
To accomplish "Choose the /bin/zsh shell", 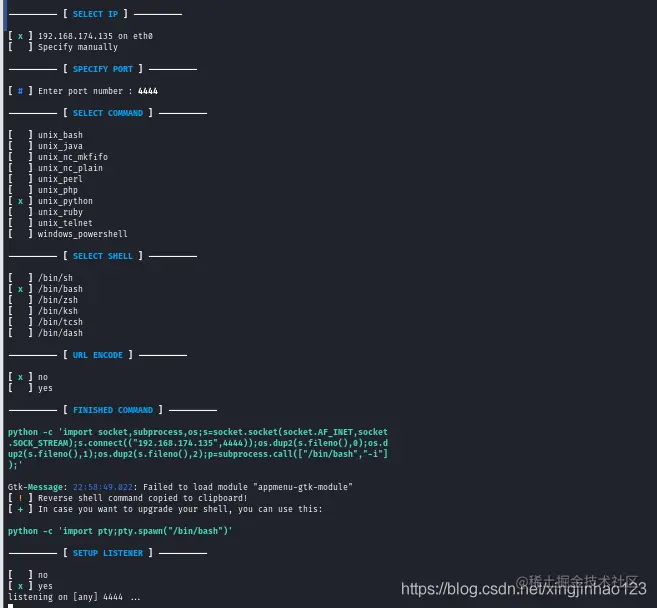I will click(x=43, y=300).
